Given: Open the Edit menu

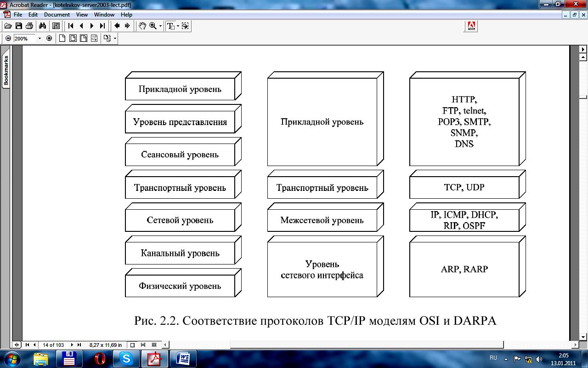Looking at the screenshot, I should click(33, 15).
